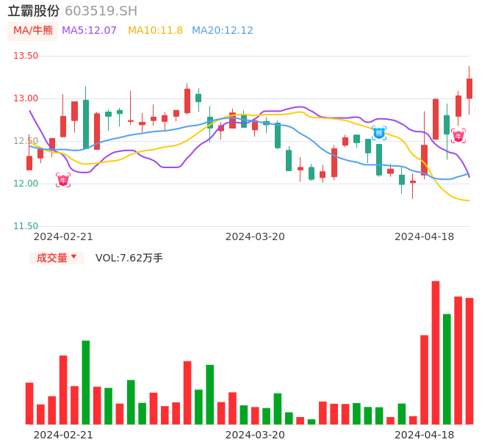Toggle the MA10 line legend
504x445 pixels.
click(x=155, y=31)
